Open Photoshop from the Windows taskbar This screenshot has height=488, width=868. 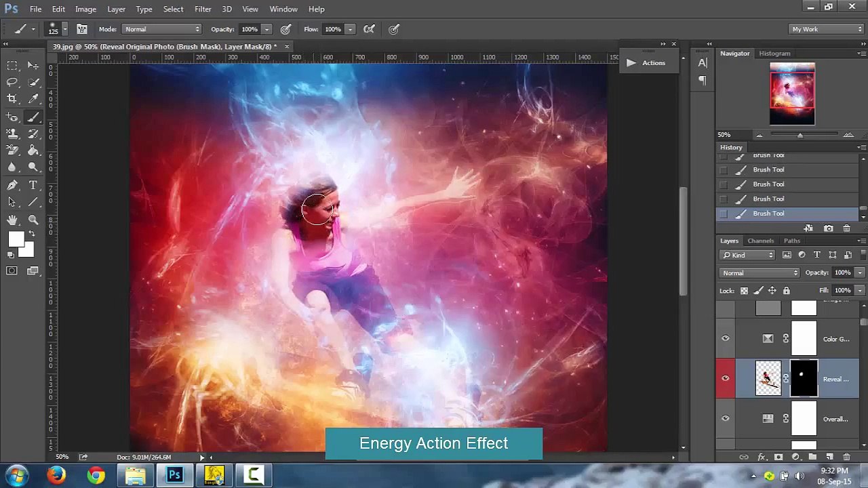(x=175, y=475)
